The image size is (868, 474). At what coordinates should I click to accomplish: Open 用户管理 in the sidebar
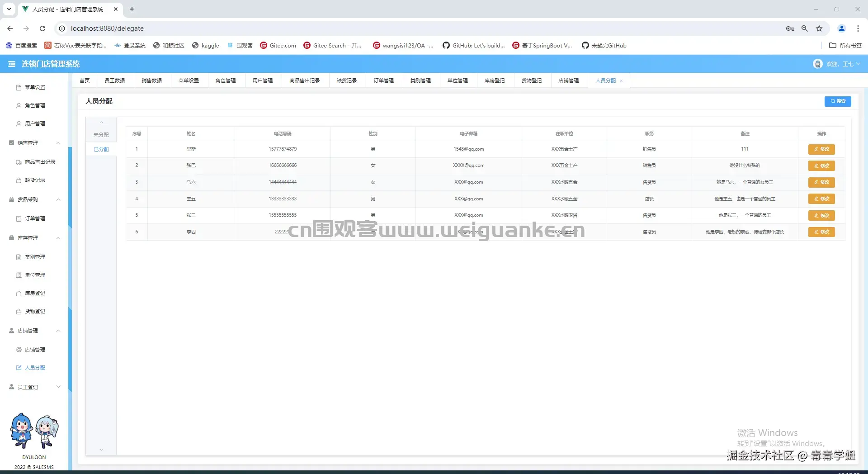coord(35,123)
